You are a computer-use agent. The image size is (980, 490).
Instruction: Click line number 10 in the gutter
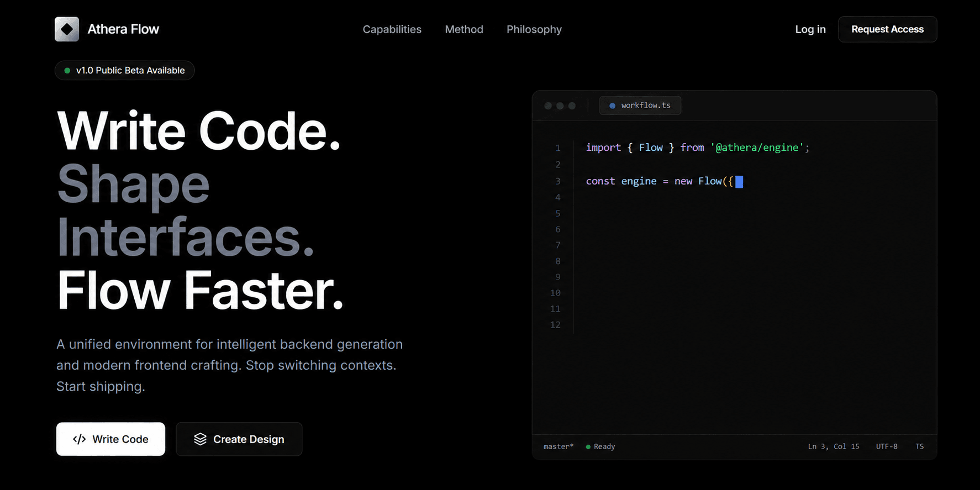click(x=555, y=293)
